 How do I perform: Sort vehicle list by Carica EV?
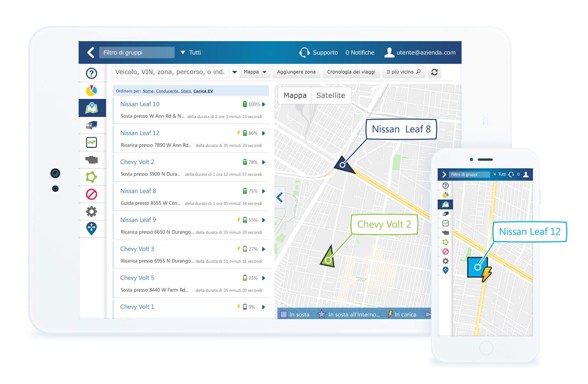pyautogui.click(x=203, y=91)
